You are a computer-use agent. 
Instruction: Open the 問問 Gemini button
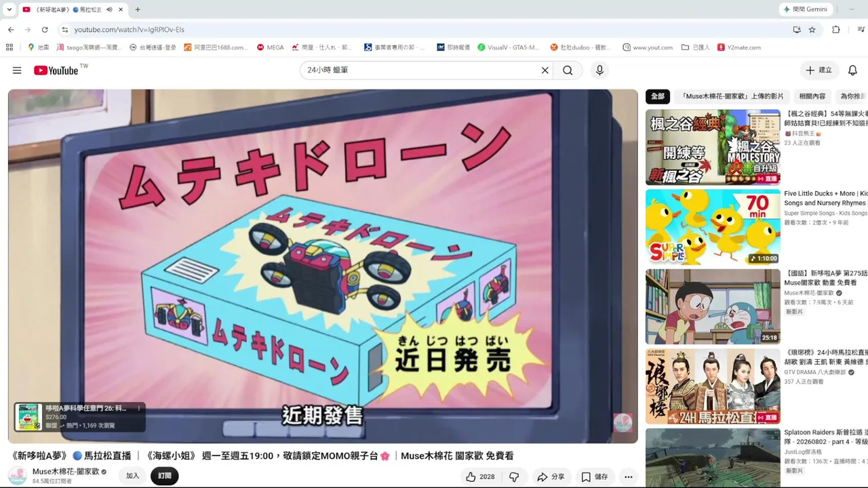[x=805, y=9]
